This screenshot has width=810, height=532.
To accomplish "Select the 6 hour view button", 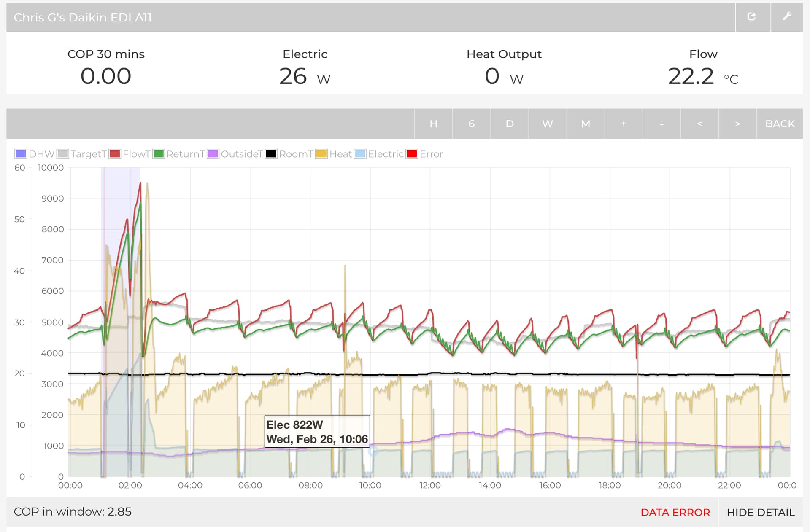I will click(472, 124).
